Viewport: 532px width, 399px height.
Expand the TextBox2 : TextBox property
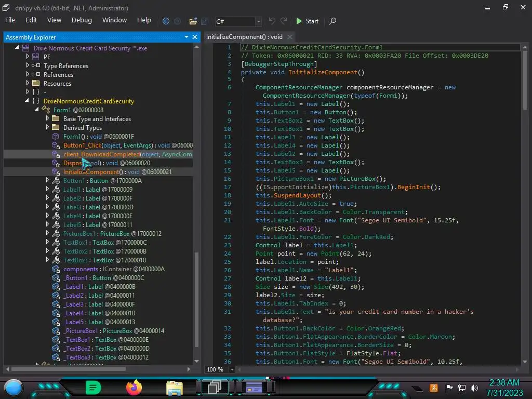[x=47, y=251]
